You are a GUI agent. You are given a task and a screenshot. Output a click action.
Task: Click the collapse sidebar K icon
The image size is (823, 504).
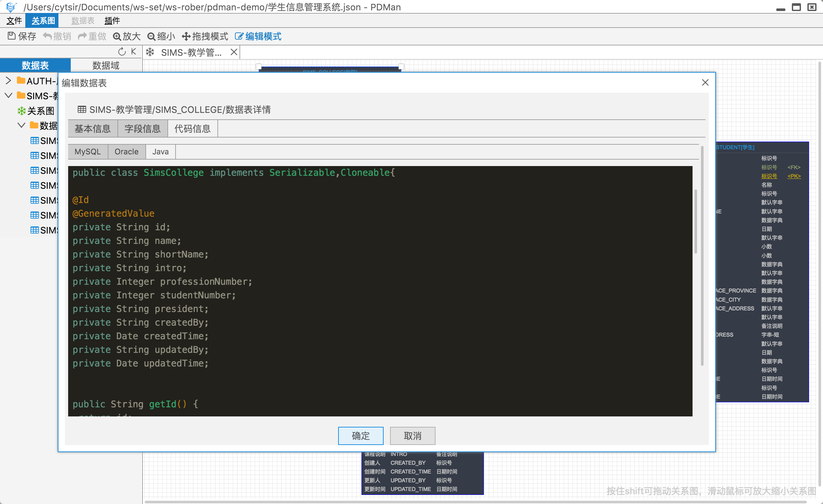134,52
